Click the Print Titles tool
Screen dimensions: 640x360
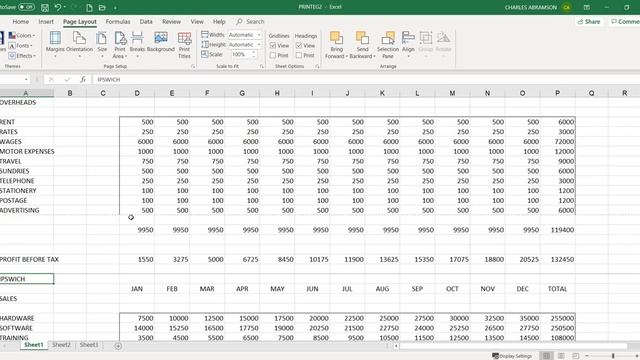pyautogui.click(x=184, y=44)
